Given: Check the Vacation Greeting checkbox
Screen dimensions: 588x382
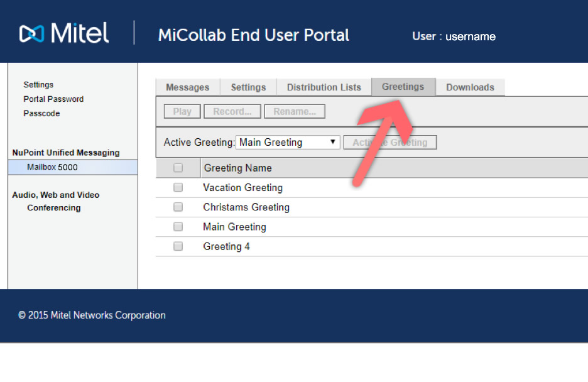Looking at the screenshot, I should [x=178, y=187].
